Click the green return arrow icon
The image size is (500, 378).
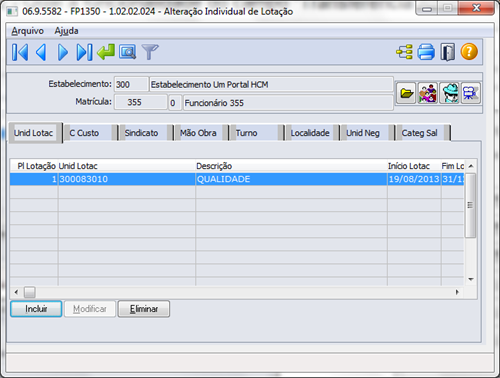pyautogui.click(x=106, y=52)
